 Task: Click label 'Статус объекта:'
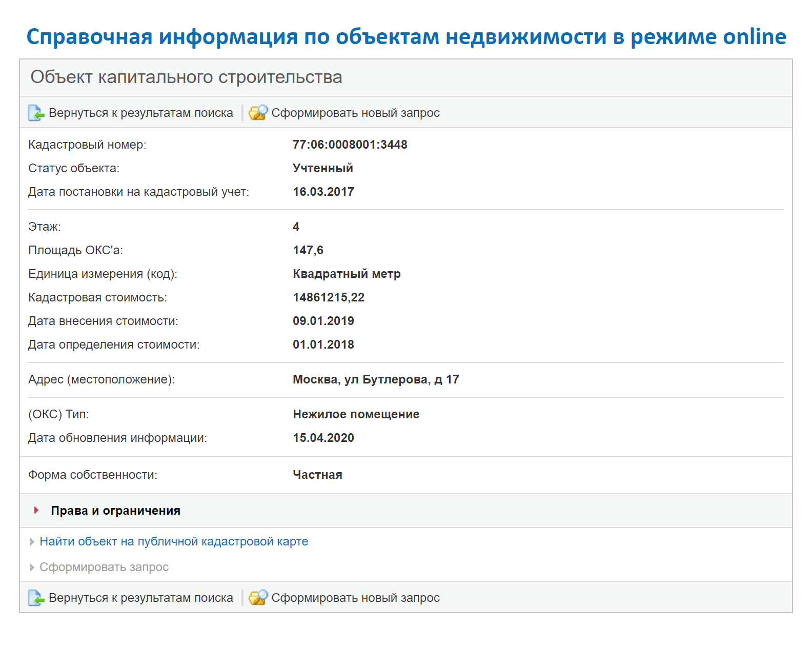[74, 168]
